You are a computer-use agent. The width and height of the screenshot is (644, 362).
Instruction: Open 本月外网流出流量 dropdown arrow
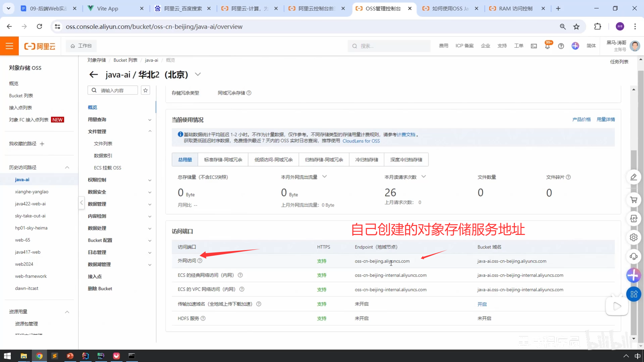[324, 177]
